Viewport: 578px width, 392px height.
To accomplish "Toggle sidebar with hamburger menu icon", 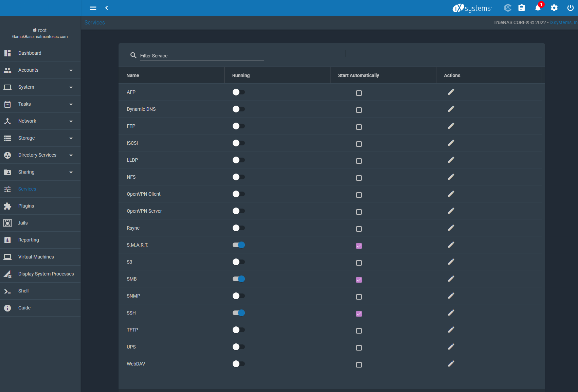I will pyautogui.click(x=93, y=8).
